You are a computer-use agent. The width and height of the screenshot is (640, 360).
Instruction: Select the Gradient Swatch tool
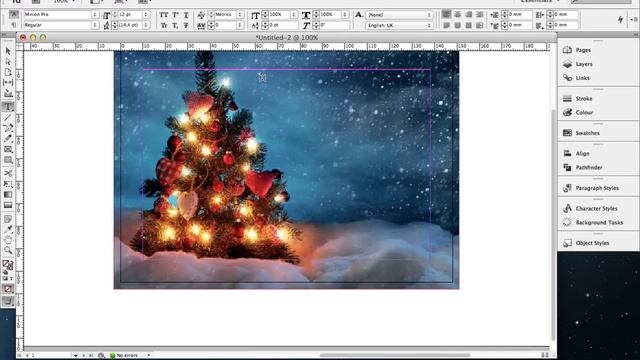click(8, 195)
